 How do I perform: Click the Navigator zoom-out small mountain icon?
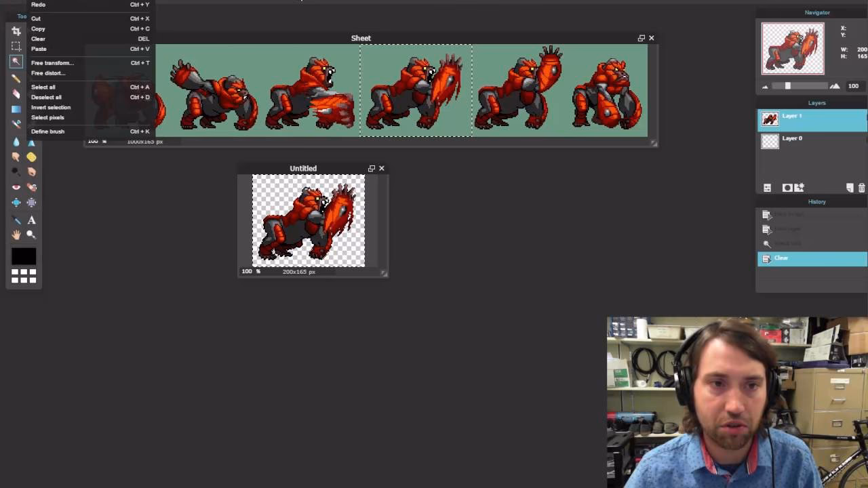coord(766,86)
